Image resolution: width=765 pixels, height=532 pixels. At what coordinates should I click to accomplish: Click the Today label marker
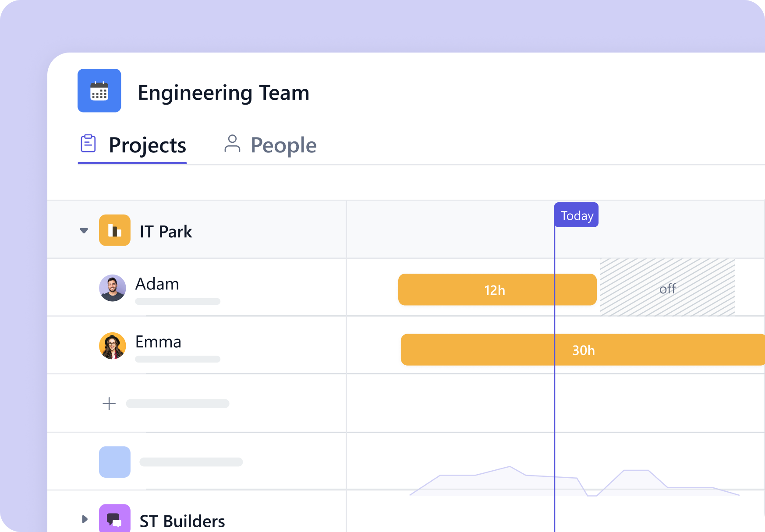tap(576, 215)
